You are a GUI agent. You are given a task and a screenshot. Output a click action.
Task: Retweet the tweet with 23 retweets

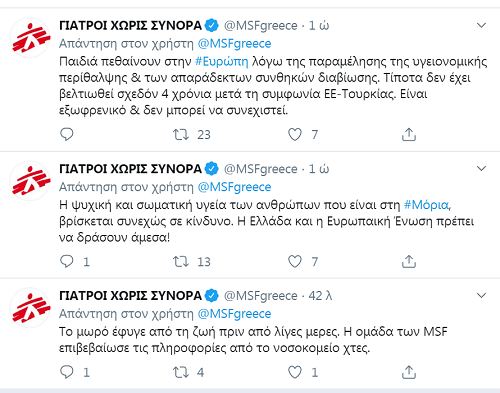tap(181, 135)
